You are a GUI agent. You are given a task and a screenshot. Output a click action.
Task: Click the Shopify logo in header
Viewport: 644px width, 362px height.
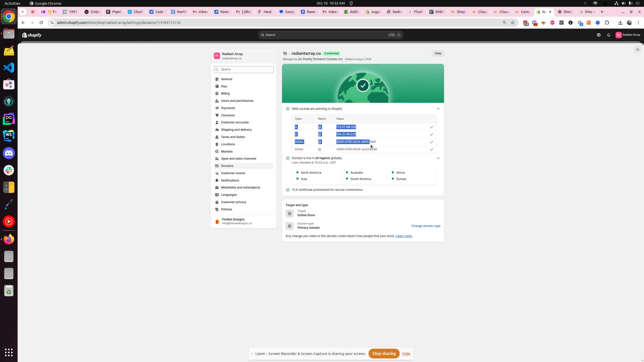pos(32,35)
